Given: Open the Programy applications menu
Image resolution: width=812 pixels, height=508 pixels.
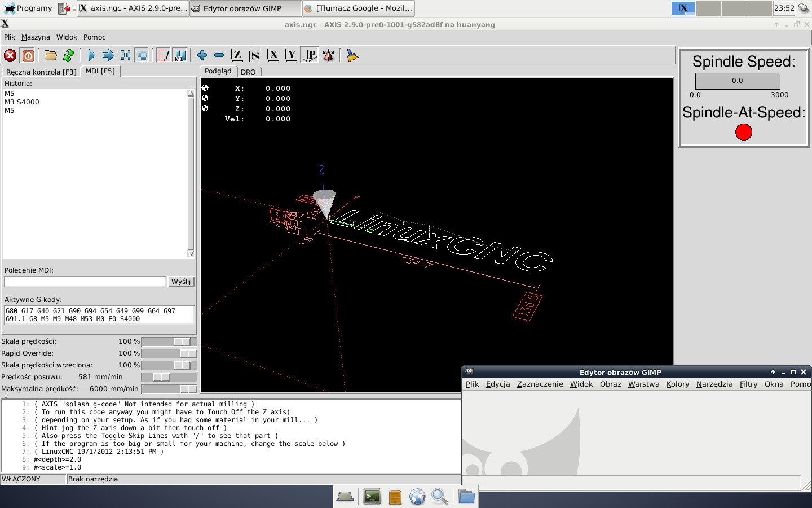Looking at the screenshot, I should pyautogui.click(x=28, y=8).
